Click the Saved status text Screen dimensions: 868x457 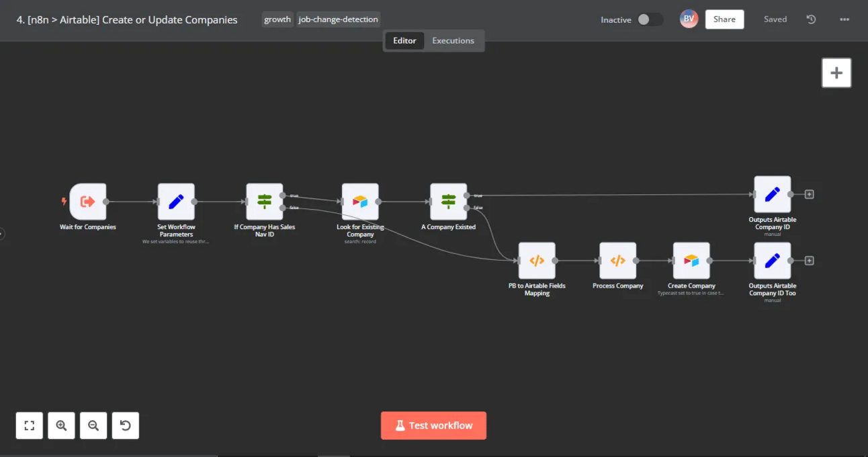[775, 19]
